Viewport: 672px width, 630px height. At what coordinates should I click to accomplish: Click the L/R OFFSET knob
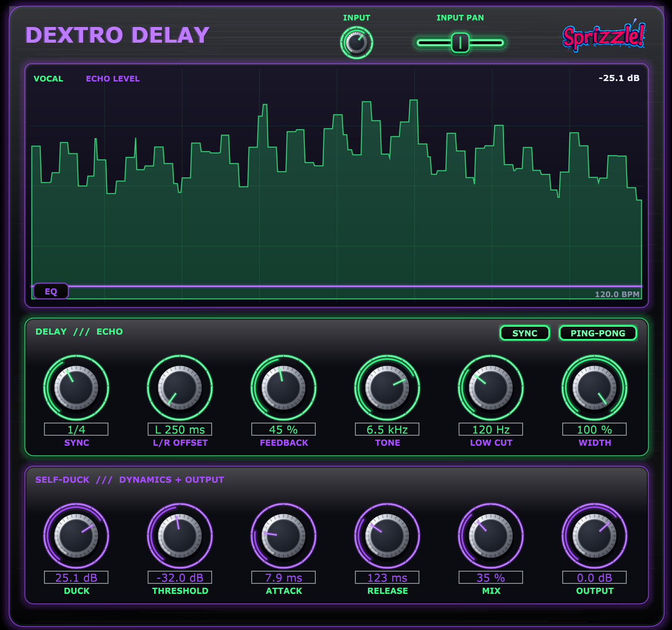click(x=180, y=388)
